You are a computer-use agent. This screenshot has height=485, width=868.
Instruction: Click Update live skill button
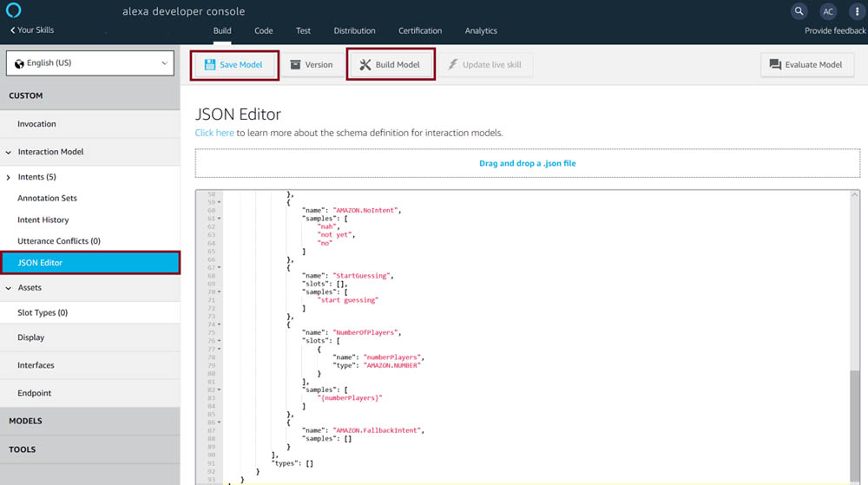click(485, 65)
